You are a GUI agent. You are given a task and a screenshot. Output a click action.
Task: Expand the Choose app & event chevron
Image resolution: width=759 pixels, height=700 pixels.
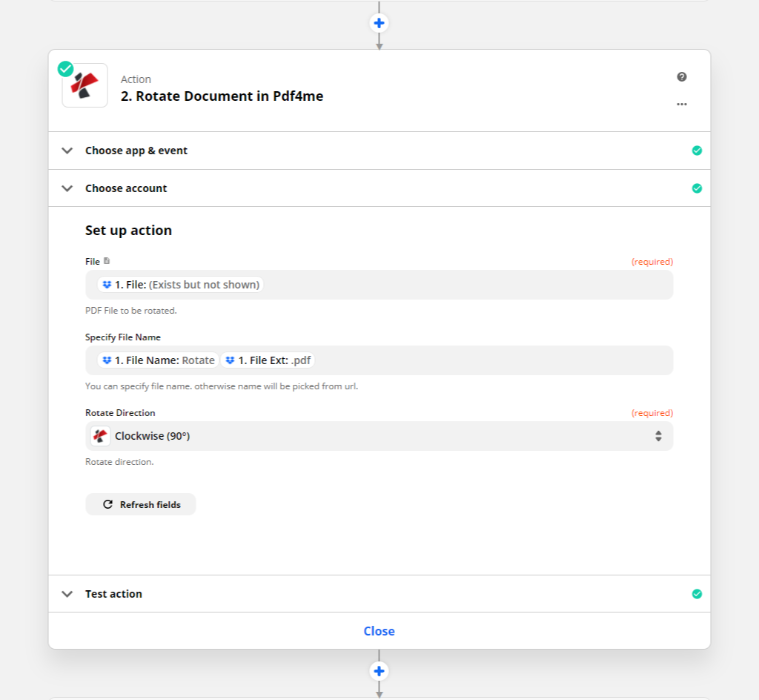(67, 151)
